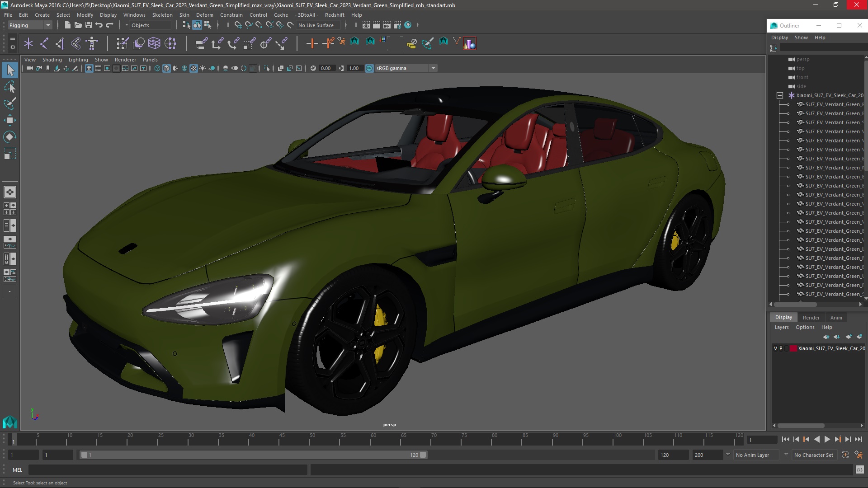Open the Rigging menu set dropdown
Viewport: 868px width, 488px height.
point(30,25)
